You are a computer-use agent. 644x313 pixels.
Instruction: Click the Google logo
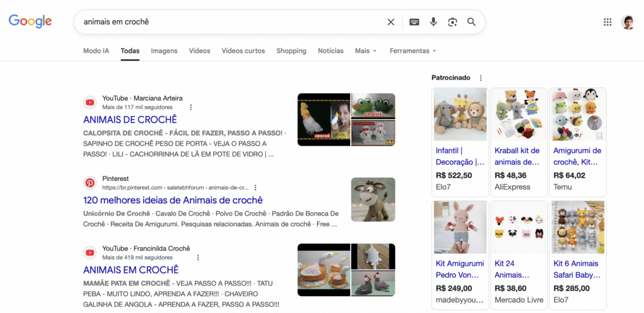[30, 21]
